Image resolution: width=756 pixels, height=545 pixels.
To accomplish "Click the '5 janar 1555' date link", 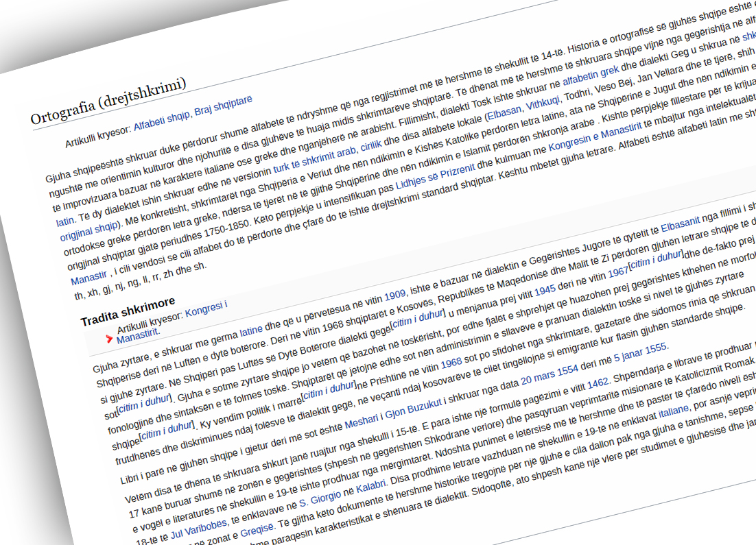I will point(640,353).
